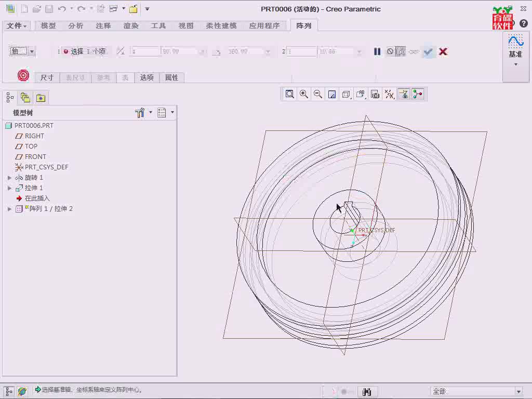Toggle the no-preview mode button
The width and height of the screenshot is (532, 399).
click(x=390, y=51)
